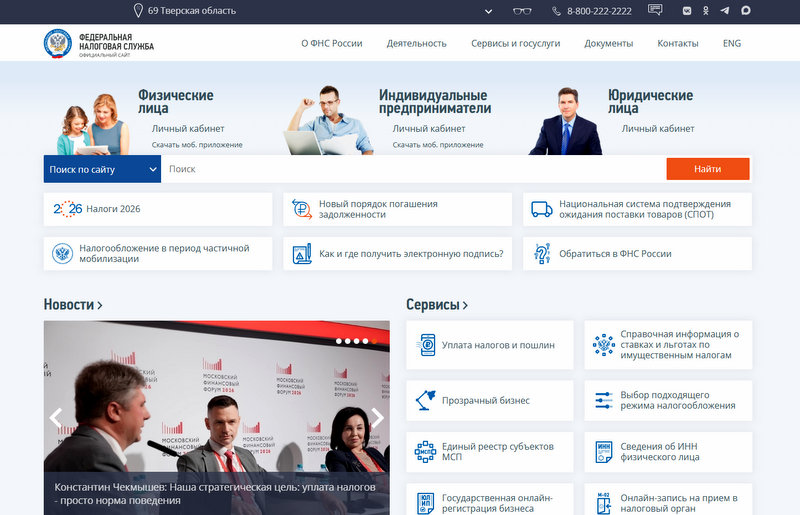Open the Уплата налогов и пошлин service text
The height and width of the screenshot is (515, 800).
tap(498, 345)
